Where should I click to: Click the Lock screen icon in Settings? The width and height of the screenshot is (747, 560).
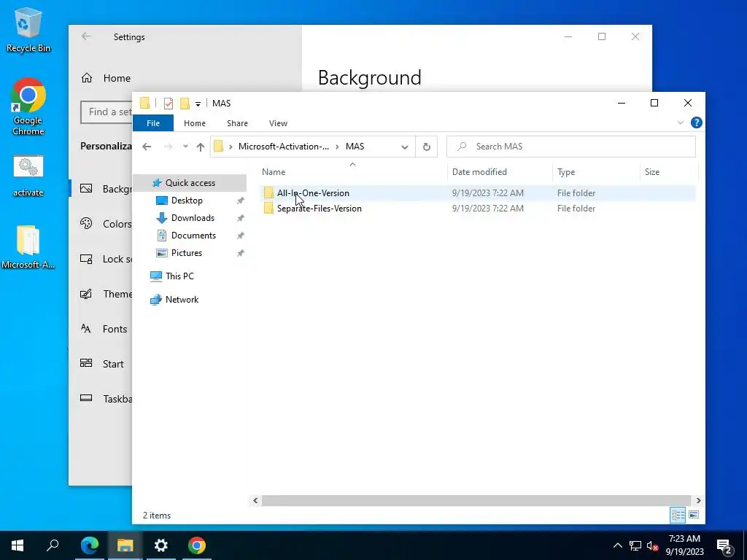[86, 259]
